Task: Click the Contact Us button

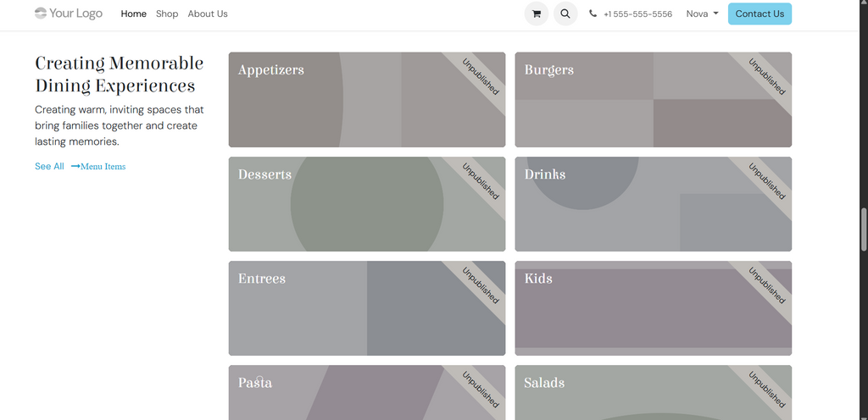Action: (759, 14)
